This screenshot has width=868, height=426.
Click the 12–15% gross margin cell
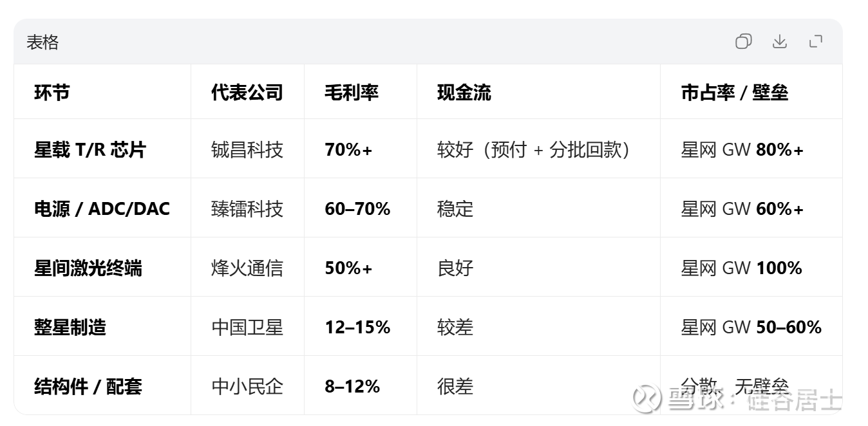pyautogui.click(x=357, y=328)
